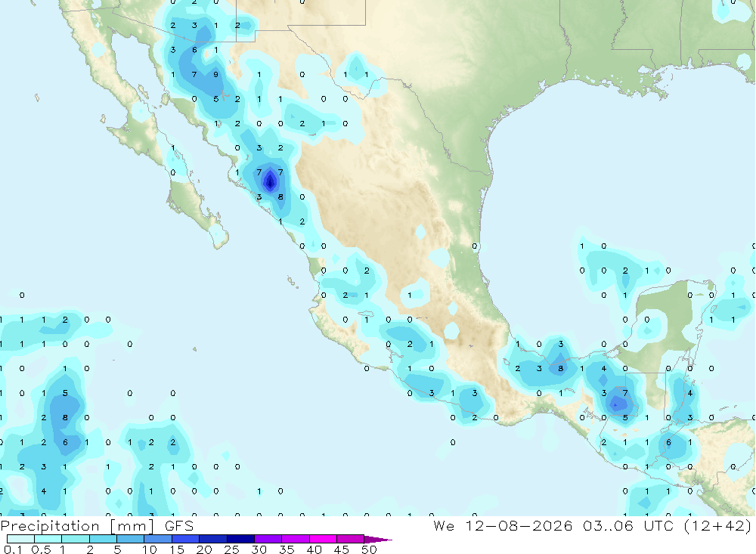Click the "25" legend scale label
Image resolution: width=756 pixels, height=554 pixels.
point(232,549)
